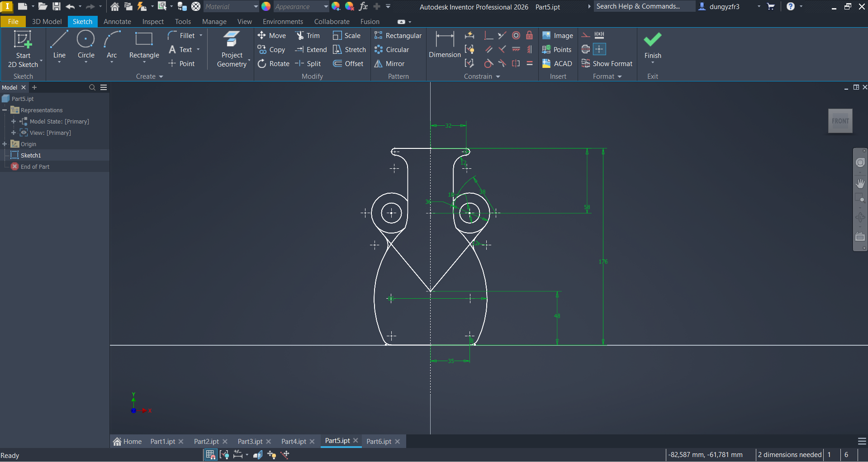
Task: Open the Inspect ribbon tab
Action: (x=153, y=22)
